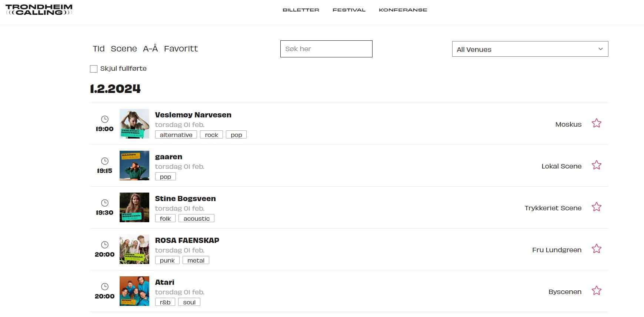
Task: Sort the program by Scene
Action: [124, 49]
